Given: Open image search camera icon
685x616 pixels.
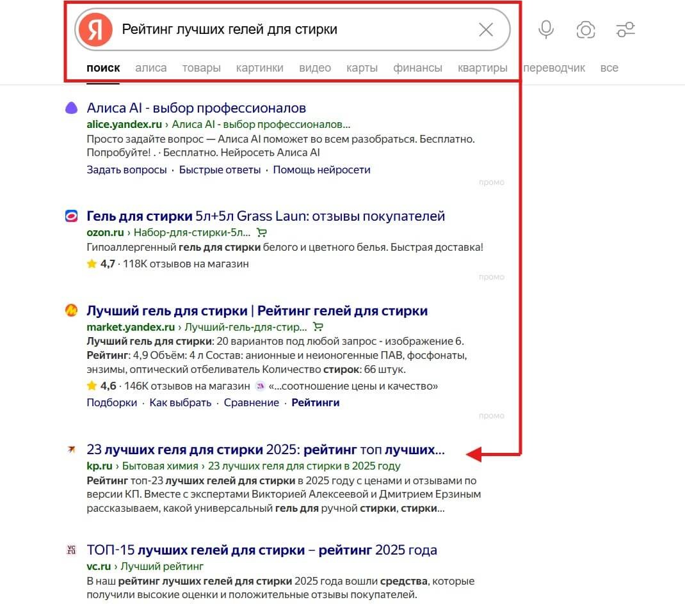Looking at the screenshot, I should pyautogui.click(x=586, y=29).
